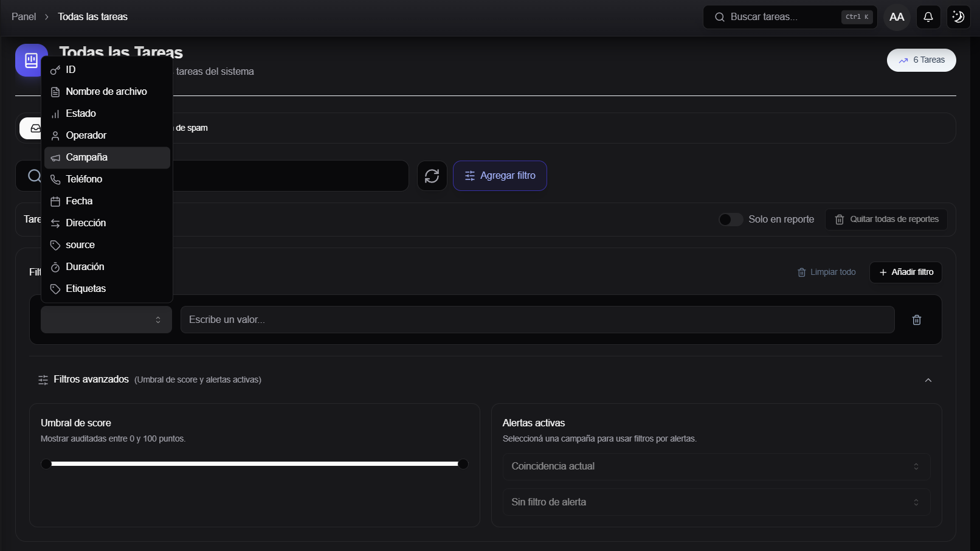Viewport: 980px width, 551px height.
Task: Pick Duración from the dropdown menu
Action: (107, 267)
